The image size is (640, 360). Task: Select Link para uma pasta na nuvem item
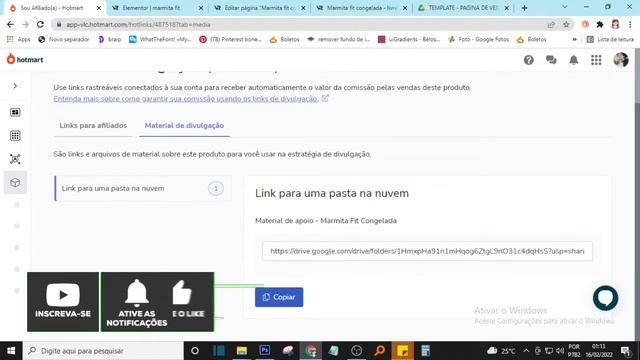coord(142,188)
